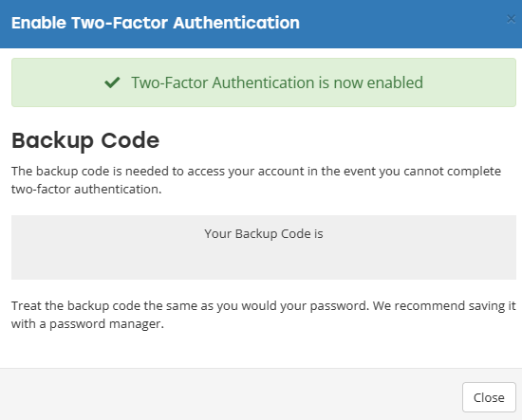This screenshot has height=420, width=522.
Task: Click the sentence 'Treat the backup code the same'
Action: pyautogui.click(x=190, y=305)
